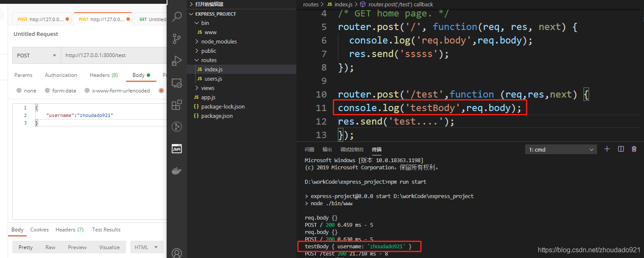Open the www file under bin
This screenshot has width=644, height=258.
241,33
